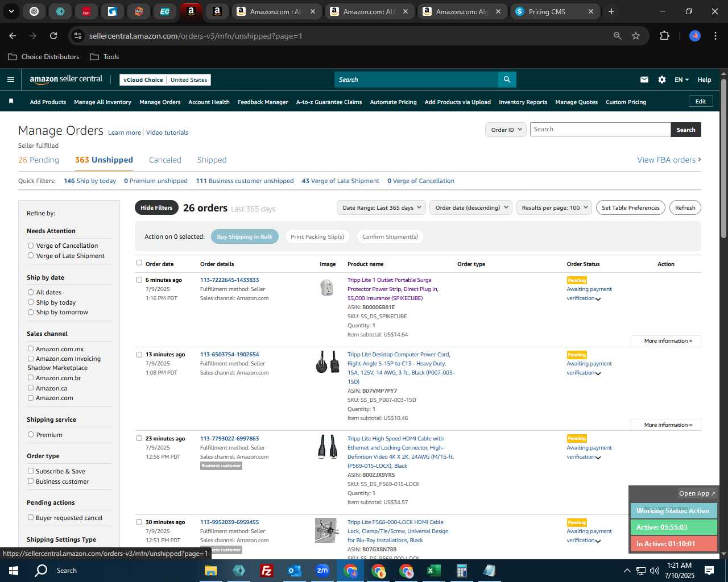Click the teal search magnifier button
728x582 pixels.
[507, 80]
